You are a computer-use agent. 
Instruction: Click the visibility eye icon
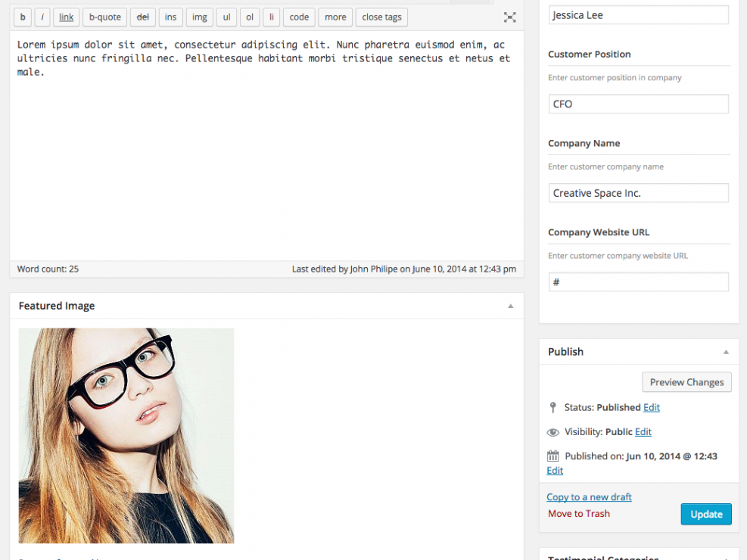[x=552, y=432]
